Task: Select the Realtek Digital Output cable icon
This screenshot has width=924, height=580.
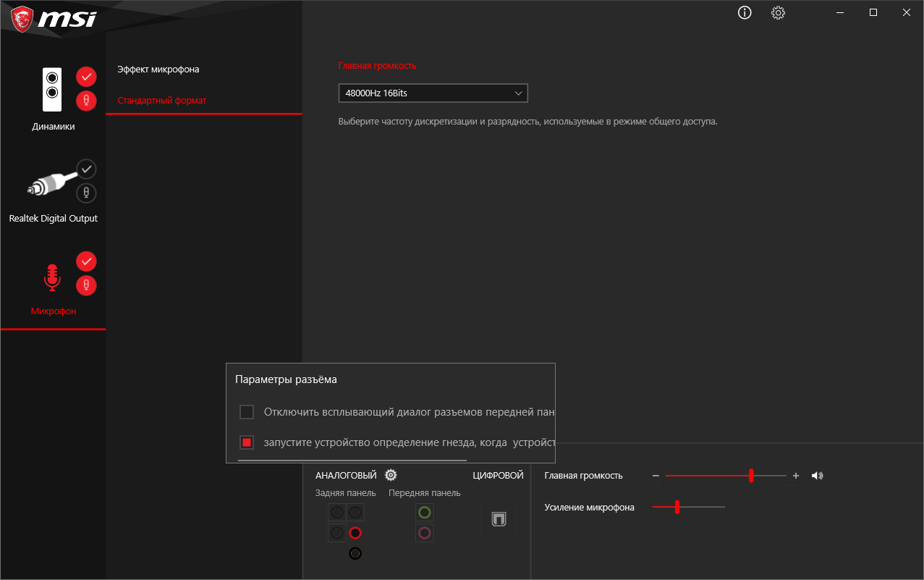Action: coord(51,185)
